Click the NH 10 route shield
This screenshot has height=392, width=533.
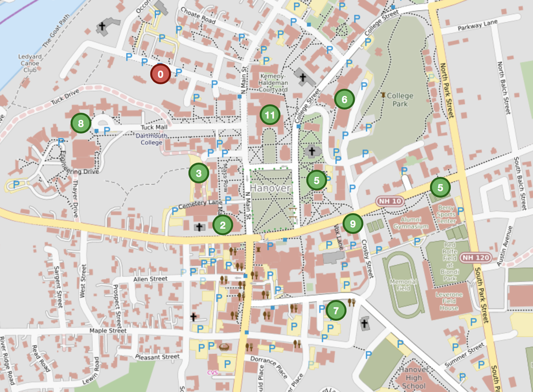[389, 202]
